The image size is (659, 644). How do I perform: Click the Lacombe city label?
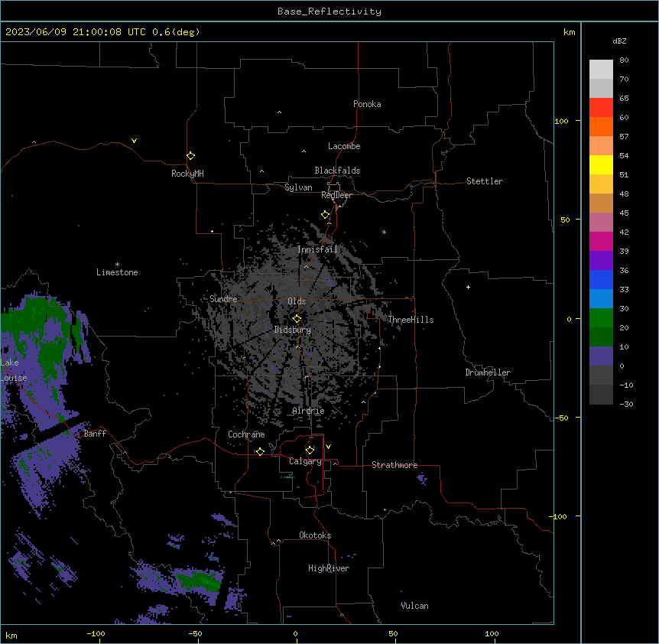pos(344,146)
